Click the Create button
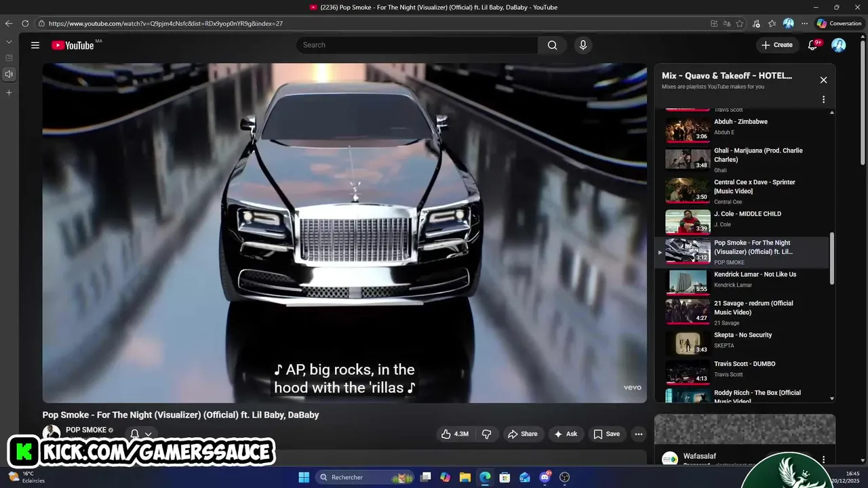The width and height of the screenshot is (868, 488). [776, 45]
